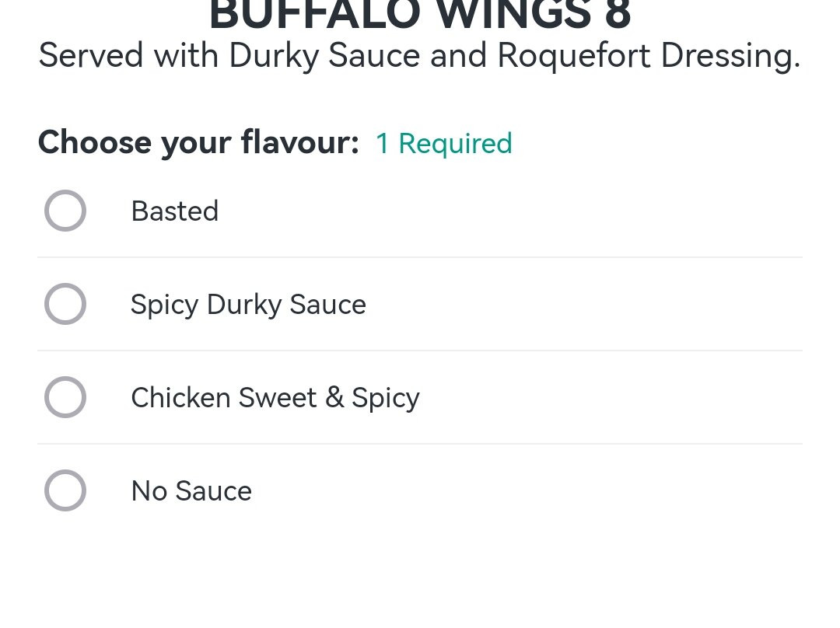Image resolution: width=840 pixels, height=628 pixels.
Task: Click the "Served with Durky Sauce" description text
Action: [x=229, y=56]
